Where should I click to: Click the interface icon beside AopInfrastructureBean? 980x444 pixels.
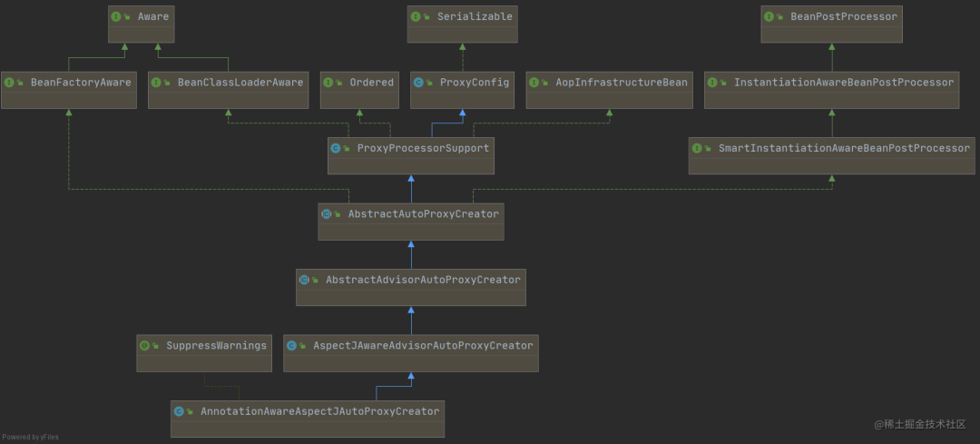click(535, 82)
